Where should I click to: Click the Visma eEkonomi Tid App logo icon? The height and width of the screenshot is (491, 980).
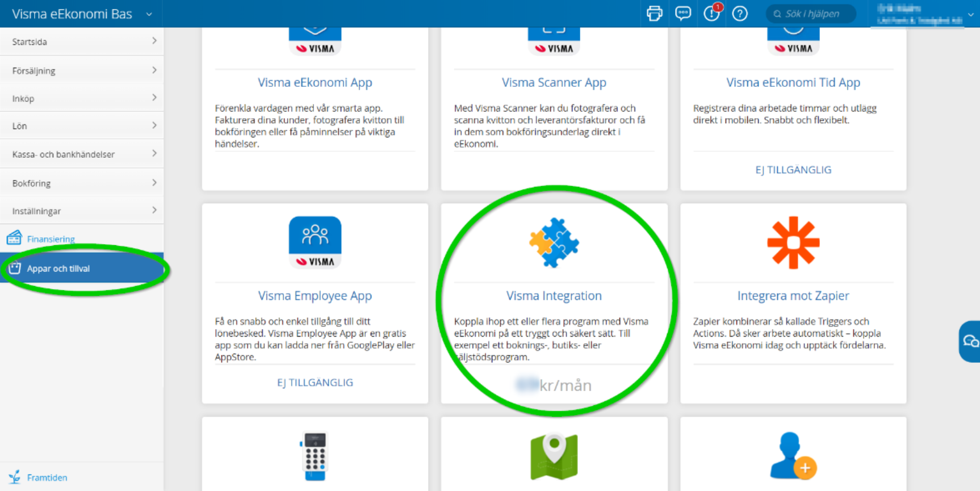point(793,41)
